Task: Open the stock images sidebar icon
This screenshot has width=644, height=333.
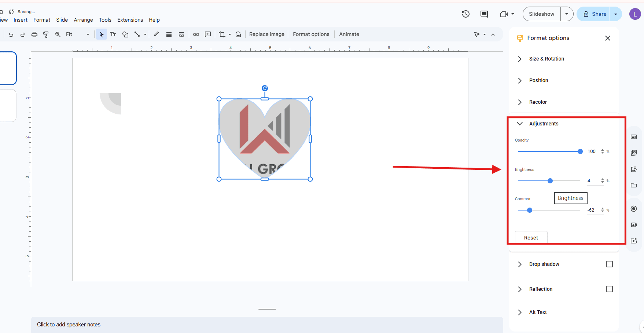Action: [634, 153]
